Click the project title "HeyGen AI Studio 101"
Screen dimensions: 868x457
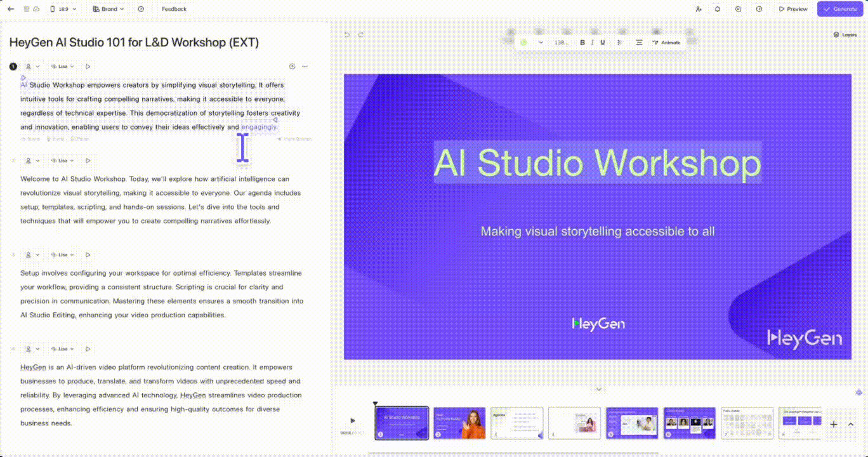tap(134, 43)
